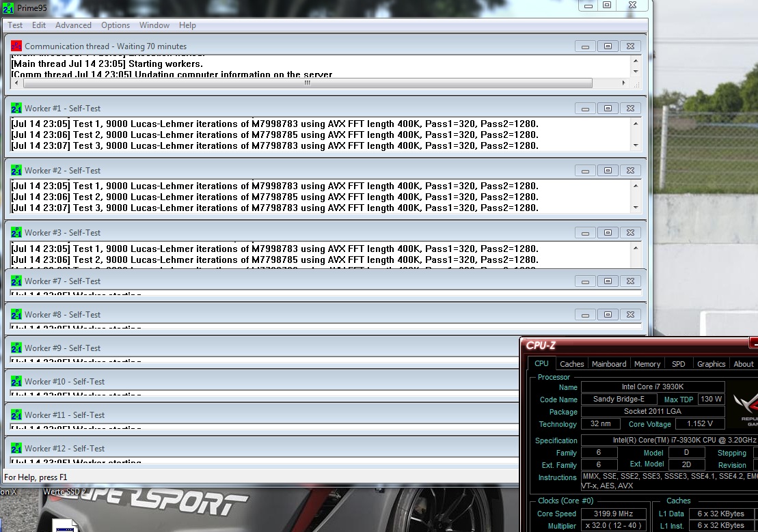Minimize the Communication thread window
758x532 pixels.
[585, 46]
